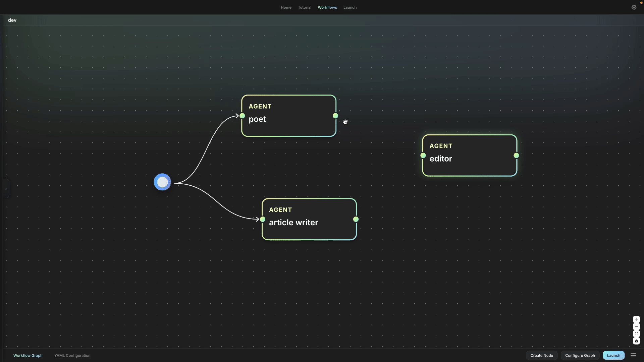Click the blue Launch button

point(613,356)
